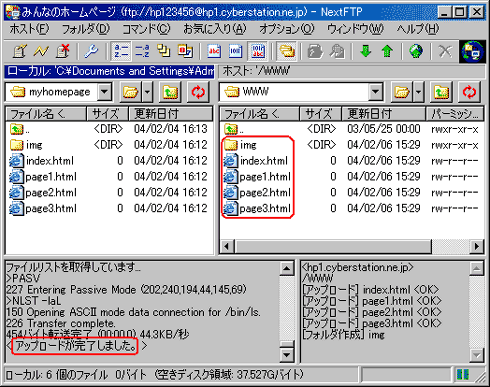
Task: Click host file list scroll left arrow
Action: [x=227, y=247]
